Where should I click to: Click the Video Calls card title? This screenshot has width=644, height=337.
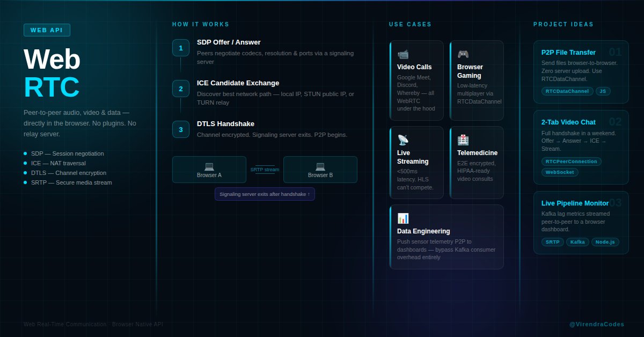[x=414, y=67]
